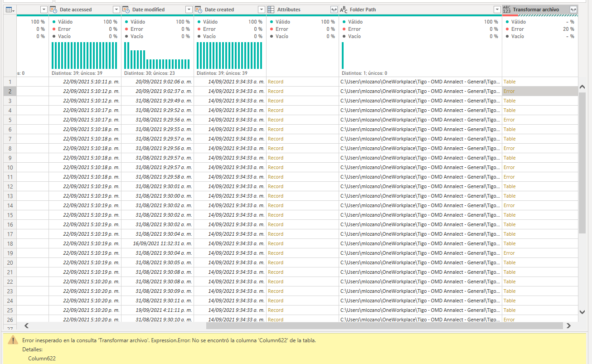Click the horizontal scrollbar thumb

[384, 325]
